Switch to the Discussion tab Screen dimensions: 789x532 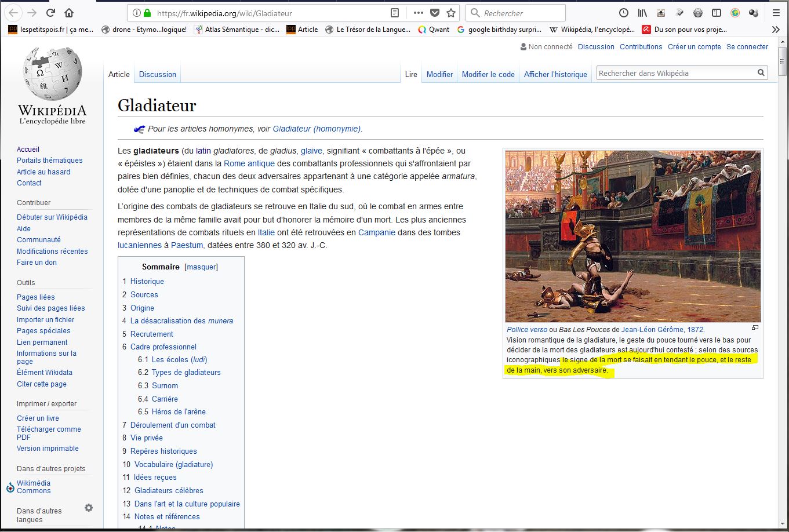[157, 74]
